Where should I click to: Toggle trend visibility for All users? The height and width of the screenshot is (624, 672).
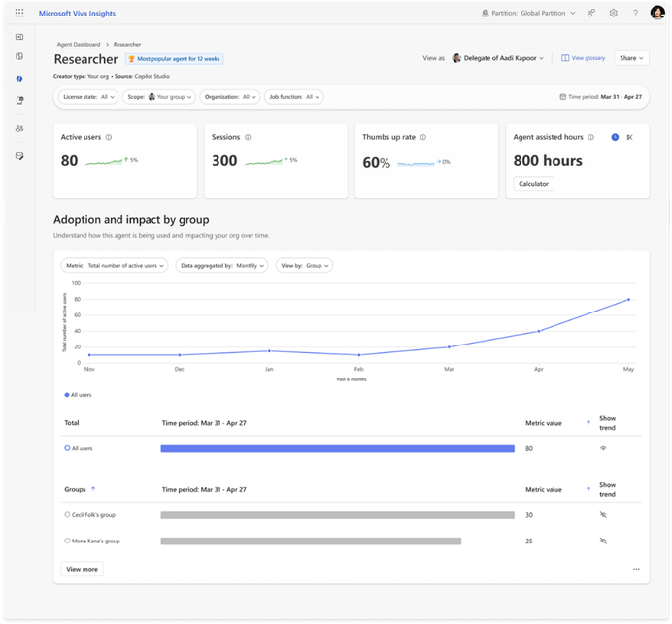tap(603, 448)
